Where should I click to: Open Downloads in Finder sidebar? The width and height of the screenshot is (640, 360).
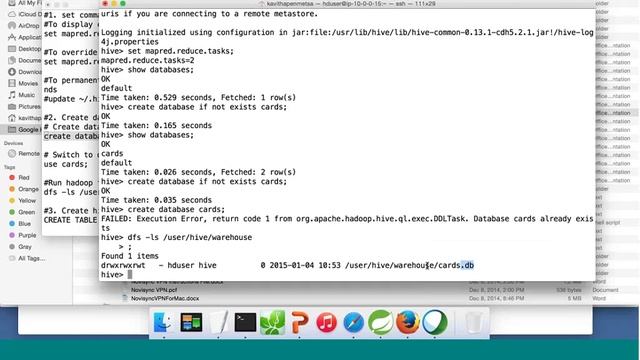(25, 72)
